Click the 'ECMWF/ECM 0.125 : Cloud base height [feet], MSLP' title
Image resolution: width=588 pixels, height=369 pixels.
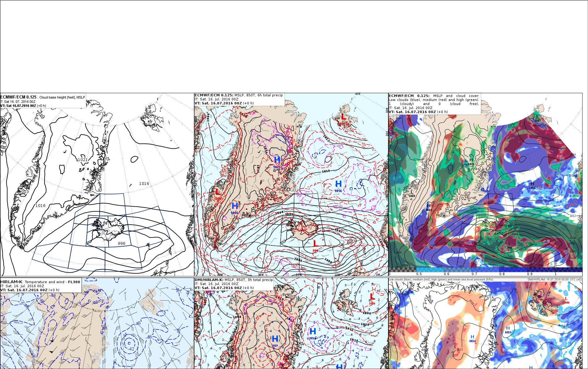[x=43, y=97]
